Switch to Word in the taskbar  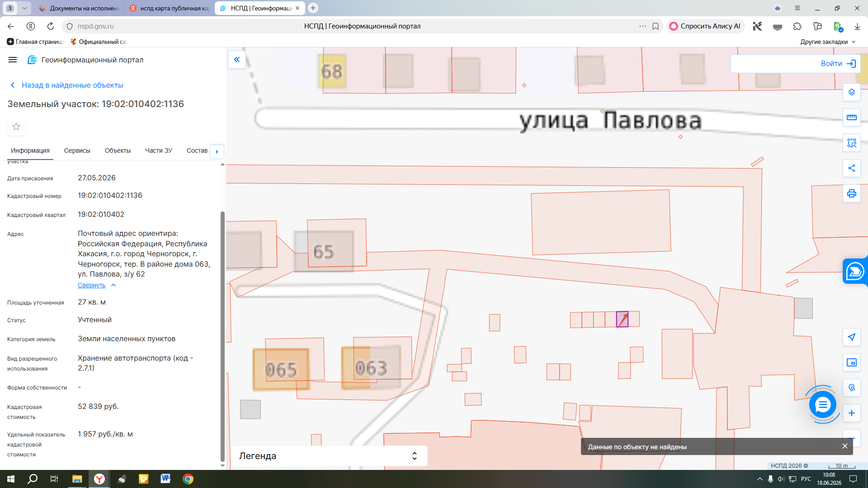[165, 479]
